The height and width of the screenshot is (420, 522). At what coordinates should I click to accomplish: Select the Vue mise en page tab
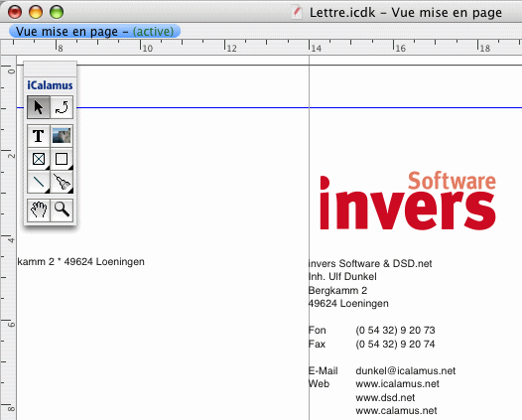coord(95,32)
